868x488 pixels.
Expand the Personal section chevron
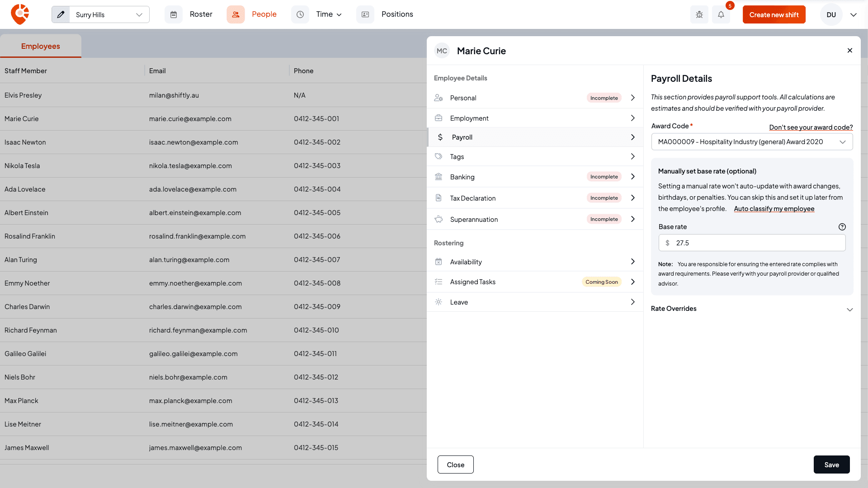coord(633,98)
